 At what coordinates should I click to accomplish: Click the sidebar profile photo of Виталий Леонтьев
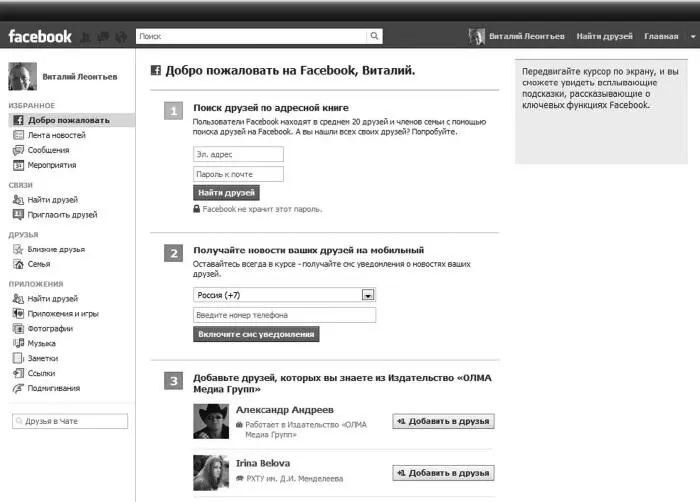pyautogui.click(x=22, y=76)
